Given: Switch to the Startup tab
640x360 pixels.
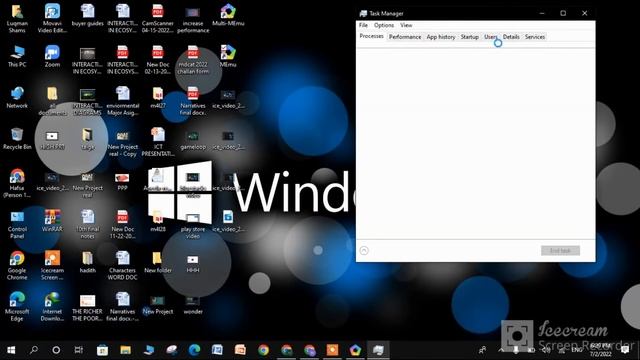Looking at the screenshot, I should coord(469,37).
